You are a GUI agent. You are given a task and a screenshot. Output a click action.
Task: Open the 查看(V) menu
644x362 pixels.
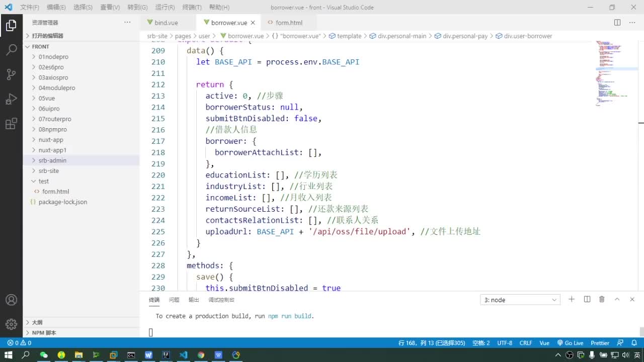[x=110, y=8]
